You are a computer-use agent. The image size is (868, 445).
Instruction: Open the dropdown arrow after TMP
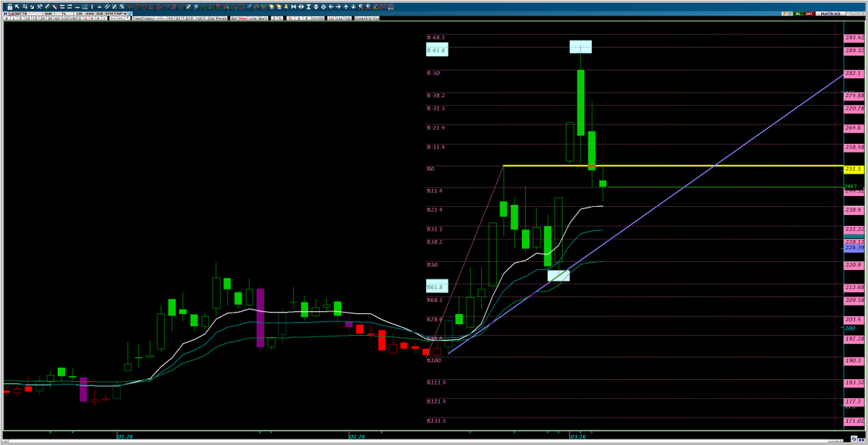point(125,14)
